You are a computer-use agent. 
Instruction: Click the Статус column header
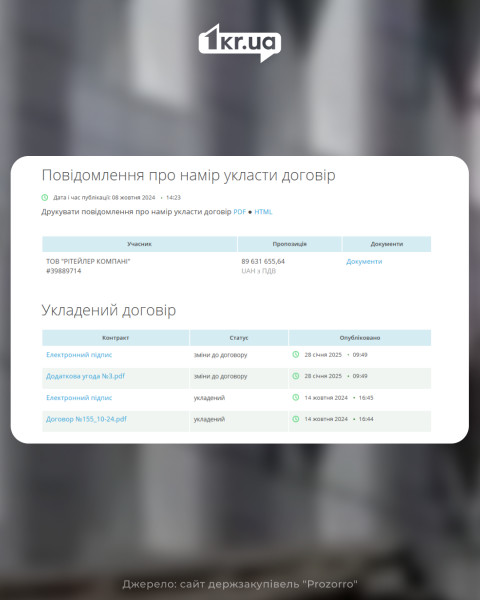click(239, 338)
